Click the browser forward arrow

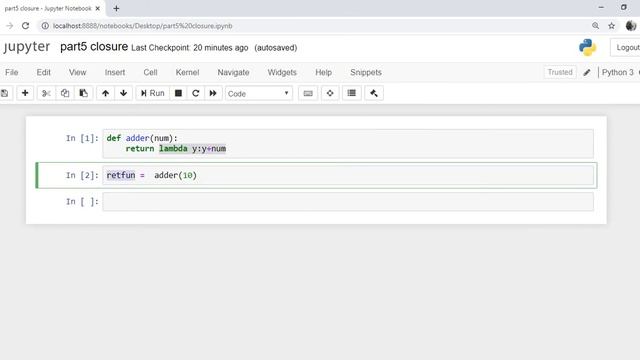9,26
